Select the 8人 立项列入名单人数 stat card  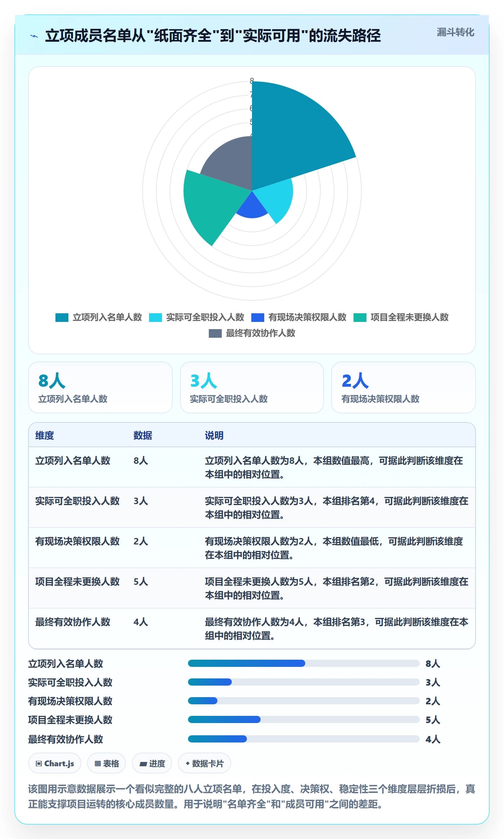[100, 387]
